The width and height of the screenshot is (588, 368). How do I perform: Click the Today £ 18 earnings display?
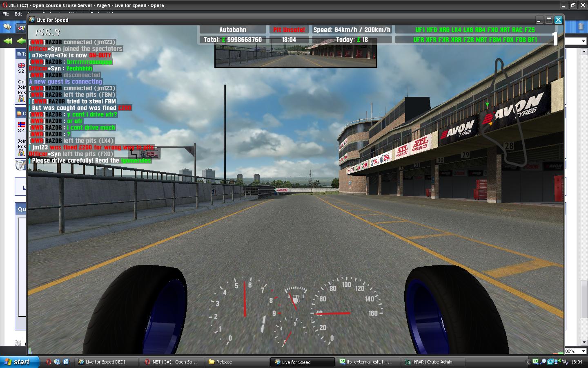coord(352,40)
